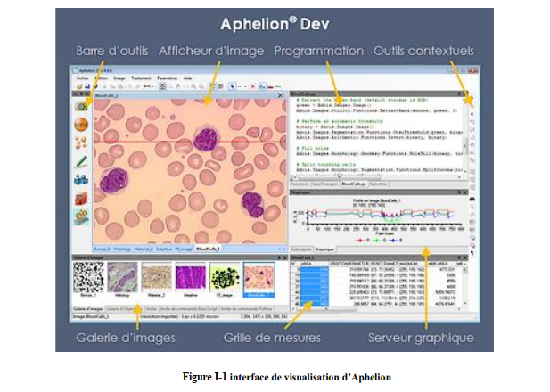Click the red chart icon in left sidebar
The width and height of the screenshot is (550, 392).
pos(81,200)
